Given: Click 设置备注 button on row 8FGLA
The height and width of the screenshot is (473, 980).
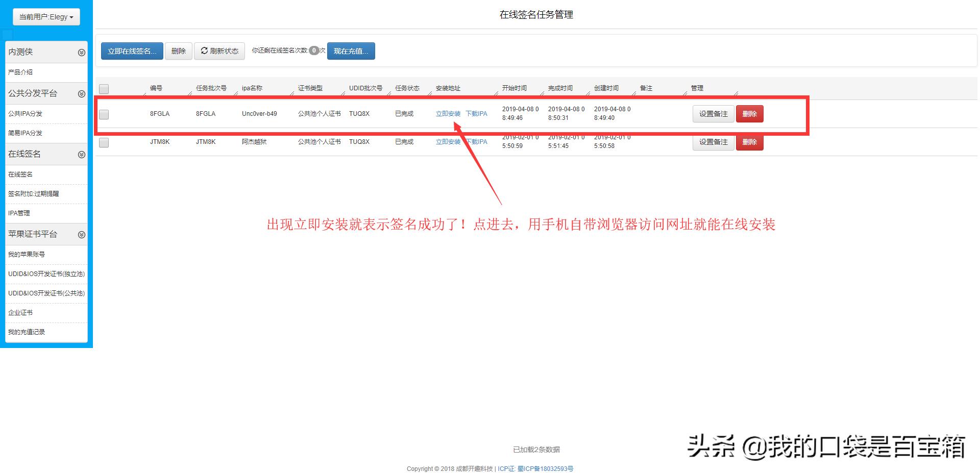Looking at the screenshot, I should (x=713, y=114).
